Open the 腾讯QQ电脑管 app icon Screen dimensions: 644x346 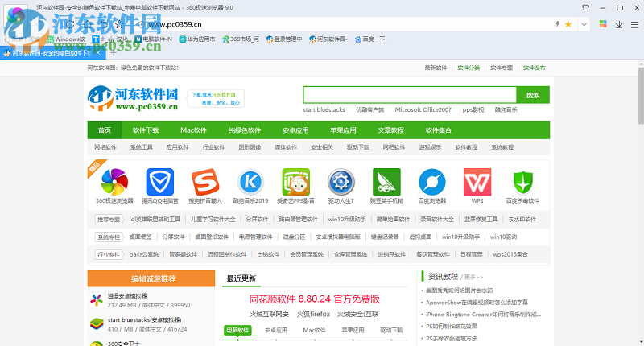pos(159,182)
